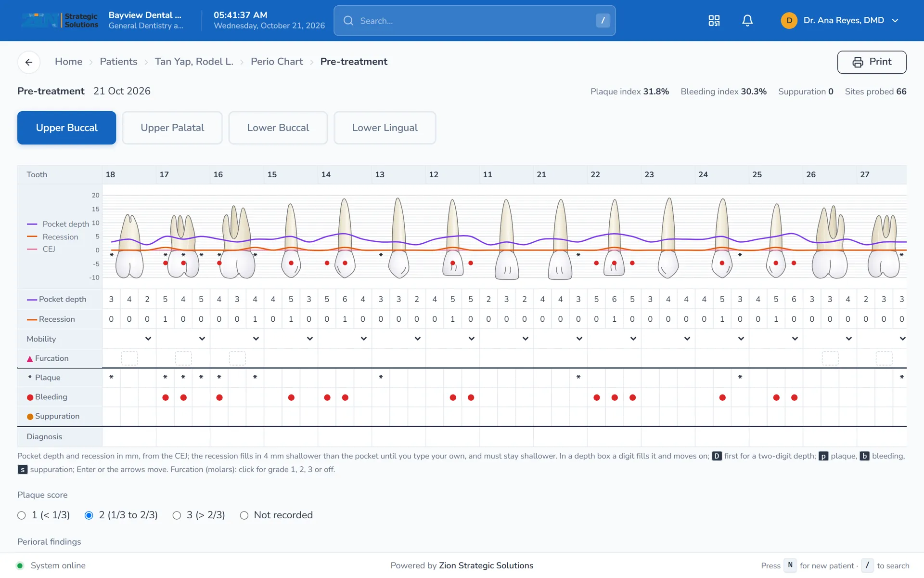
Task: Toggle furcation box for tooth 17
Action: point(183,358)
